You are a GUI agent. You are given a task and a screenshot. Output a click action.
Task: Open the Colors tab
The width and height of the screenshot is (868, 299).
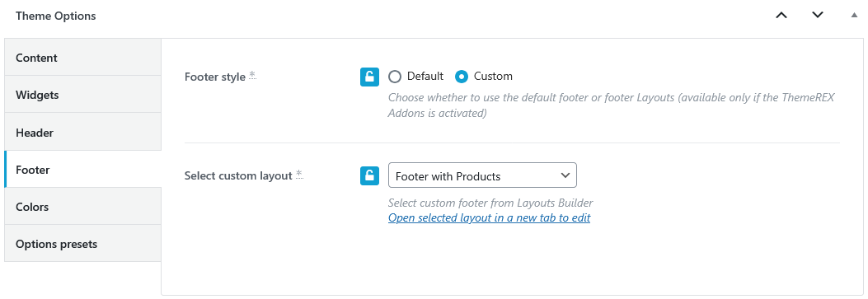coord(83,206)
